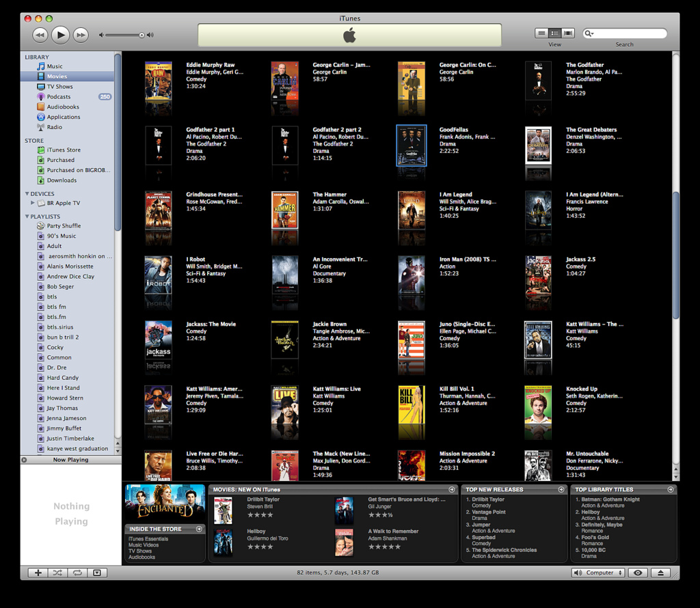The height and width of the screenshot is (608, 700).
Task: Switch to Grid view
Action: [555, 33]
